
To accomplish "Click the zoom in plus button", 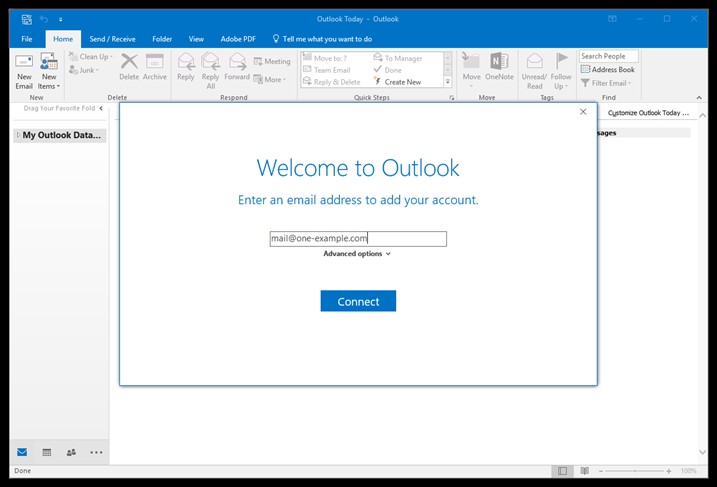I will tap(669, 471).
